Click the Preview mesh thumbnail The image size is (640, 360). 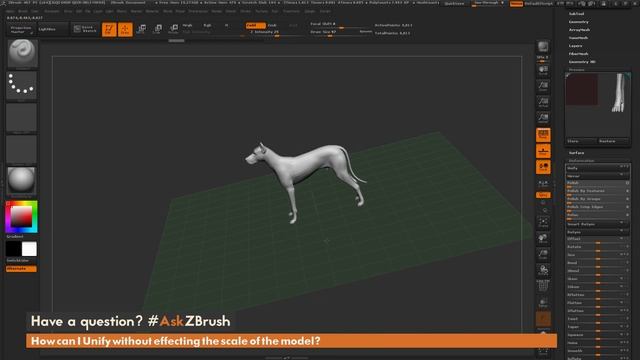click(598, 105)
